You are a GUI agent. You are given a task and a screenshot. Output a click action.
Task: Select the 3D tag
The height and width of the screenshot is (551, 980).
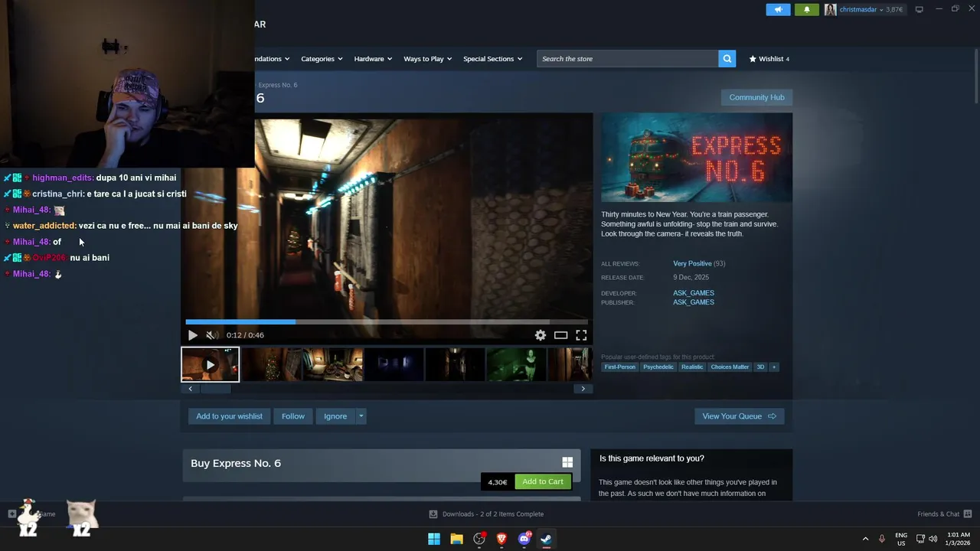(760, 367)
